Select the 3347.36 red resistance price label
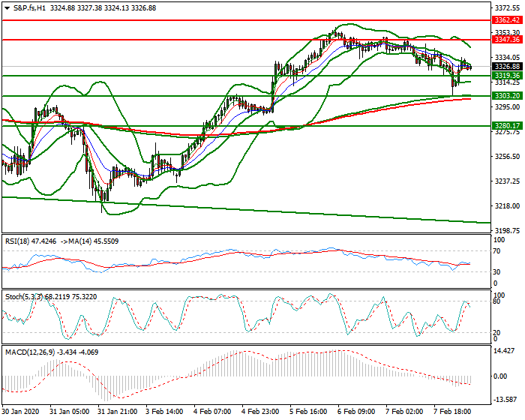The height and width of the screenshot is (420, 525). click(507, 40)
